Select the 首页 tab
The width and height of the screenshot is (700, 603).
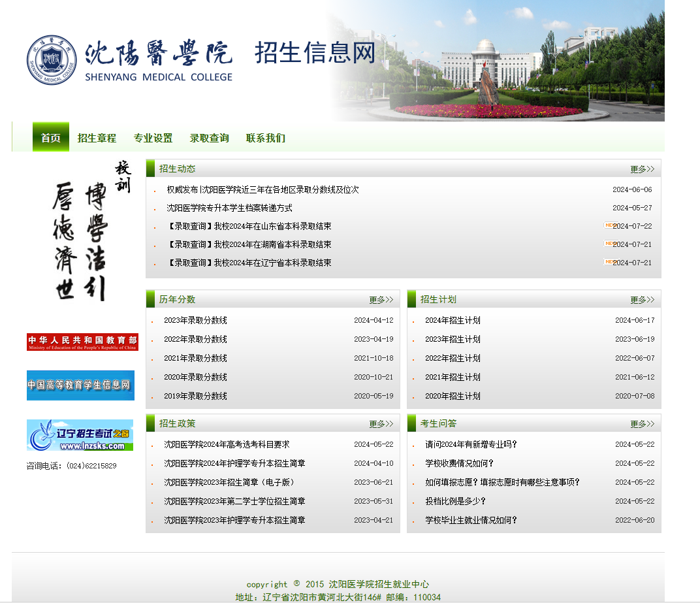click(50, 138)
